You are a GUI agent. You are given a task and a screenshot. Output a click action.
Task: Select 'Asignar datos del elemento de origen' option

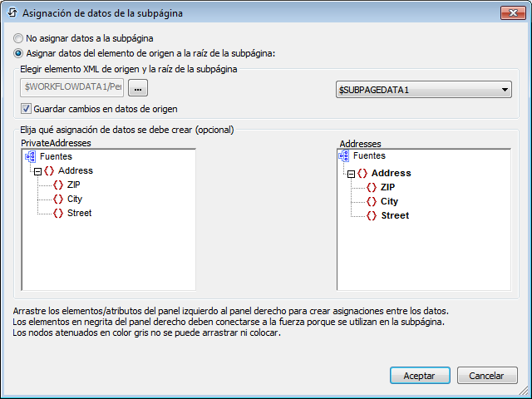18,53
